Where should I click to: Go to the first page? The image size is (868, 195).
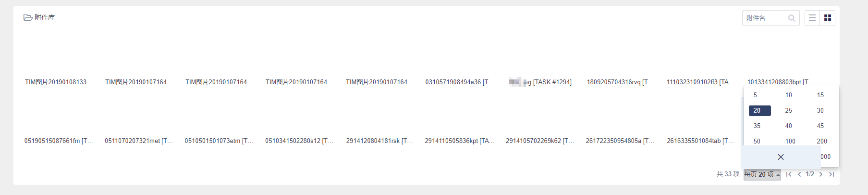click(789, 174)
